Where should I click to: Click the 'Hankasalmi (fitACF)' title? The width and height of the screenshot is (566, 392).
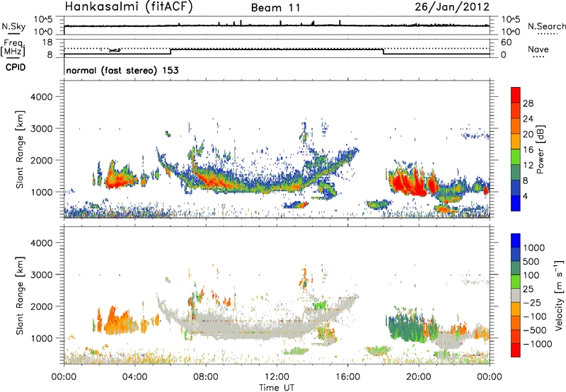click(129, 7)
